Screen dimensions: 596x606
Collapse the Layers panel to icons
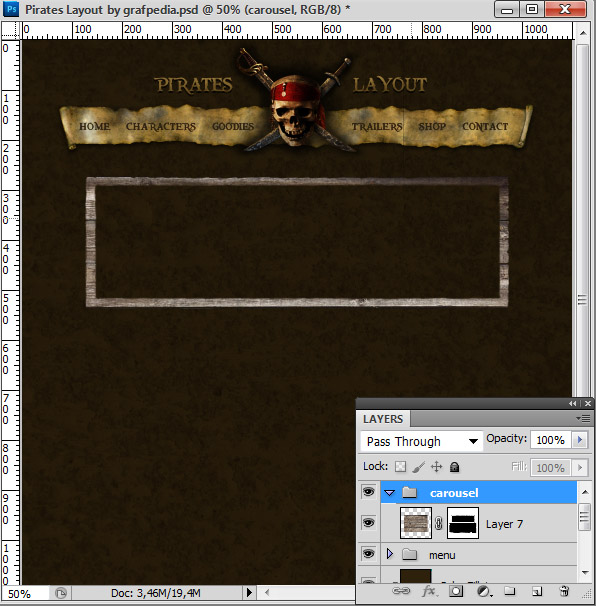click(572, 403)
